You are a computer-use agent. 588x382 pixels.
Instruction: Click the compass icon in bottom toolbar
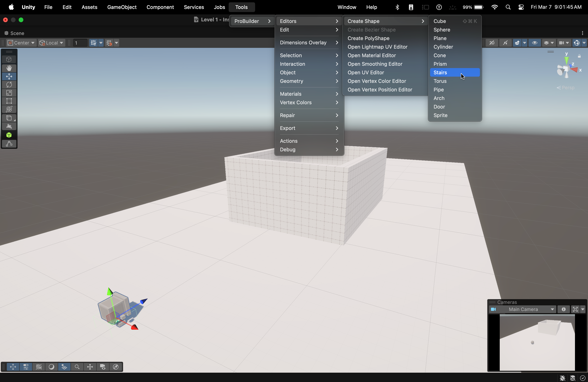point(116,367)
